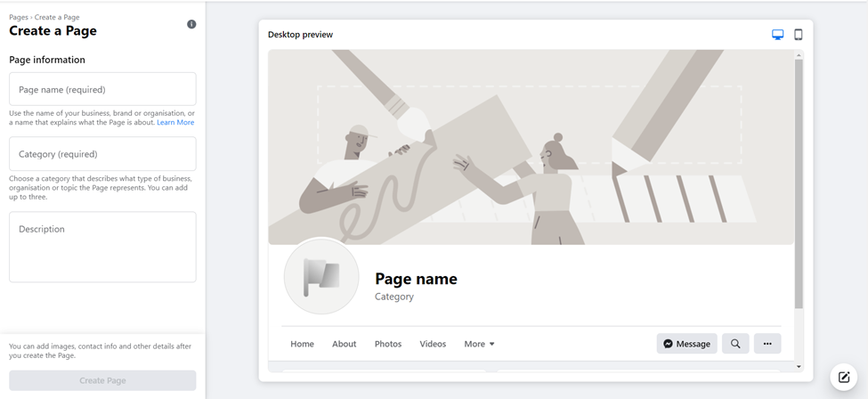Switch to mobile preview icon
Image resolution: width=868 pixels, height=399 pixels.
pos(799,35)
